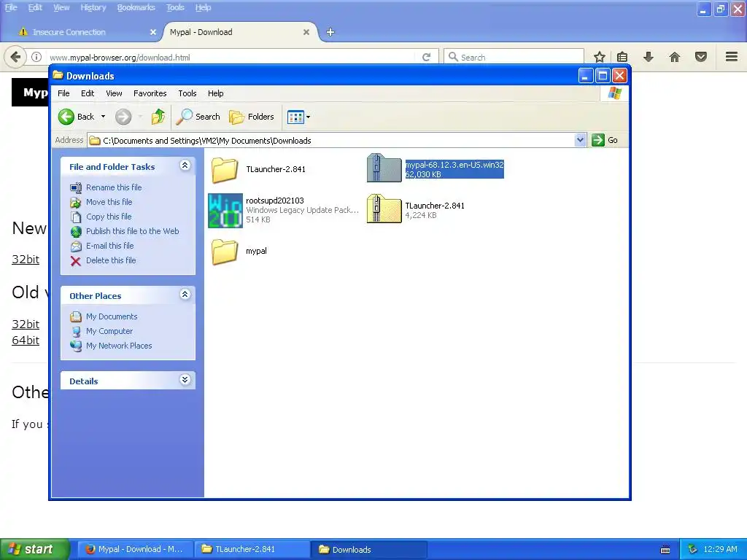Open browser Bookmarks menu
Viewport: 747px width, 560px height.
click(136, 7)
